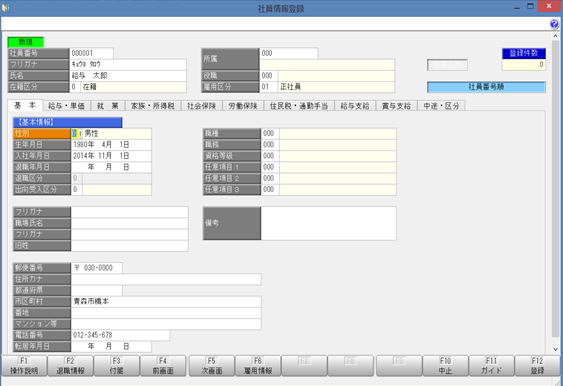The image size is (563, 386).
Task: Click the 登録件数 count value 0
Action: pyautogui.click(x=524, y=65)
